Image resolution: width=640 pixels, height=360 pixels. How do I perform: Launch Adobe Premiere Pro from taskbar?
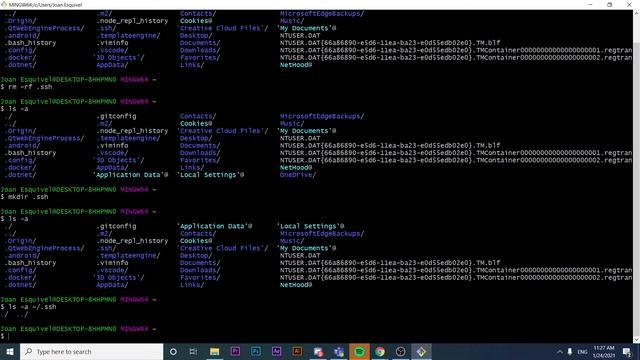click(235, 351)
